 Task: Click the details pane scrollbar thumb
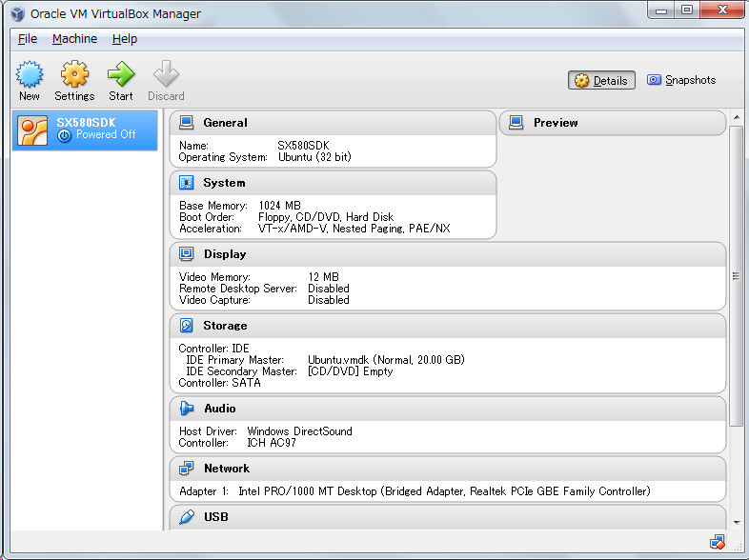tap(736, 276)
